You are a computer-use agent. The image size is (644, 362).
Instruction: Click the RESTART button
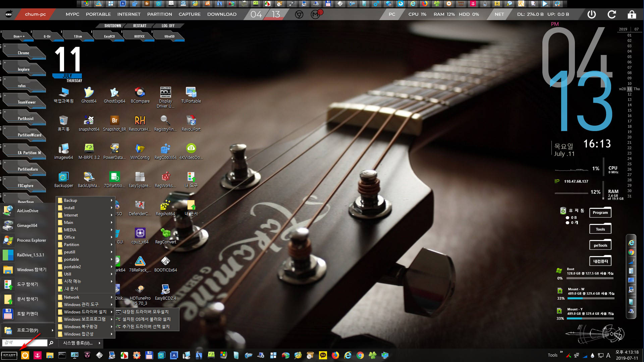tap(140, 26)
